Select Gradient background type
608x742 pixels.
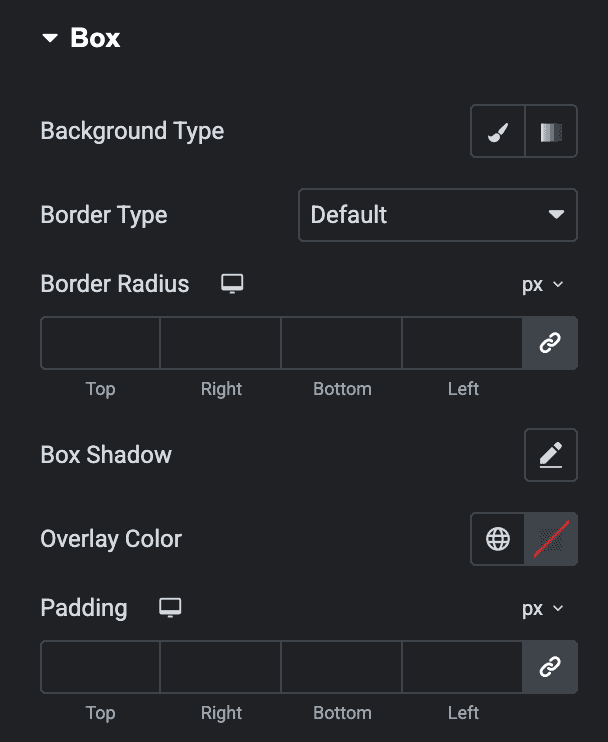[x=551, y=131]
